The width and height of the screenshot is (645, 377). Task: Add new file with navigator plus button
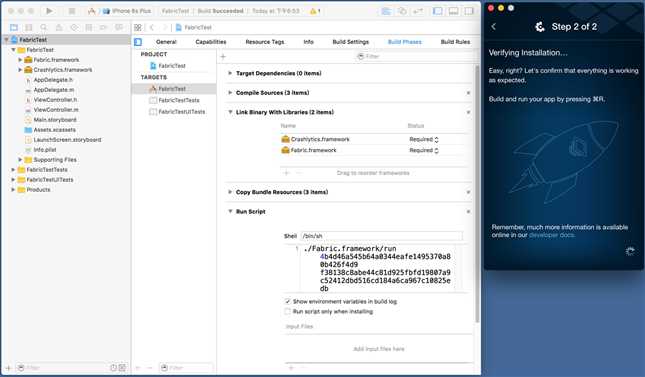(x=8, y=368)
